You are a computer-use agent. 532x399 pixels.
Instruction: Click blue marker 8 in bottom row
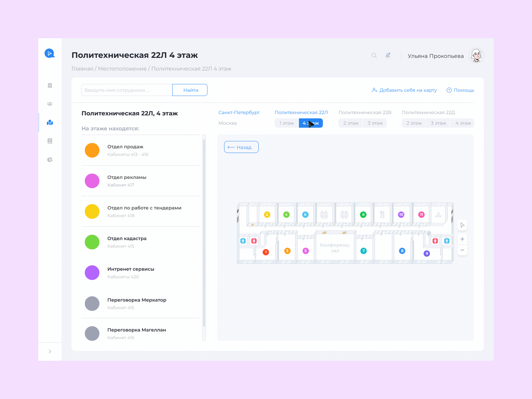[x=402, y=251]
